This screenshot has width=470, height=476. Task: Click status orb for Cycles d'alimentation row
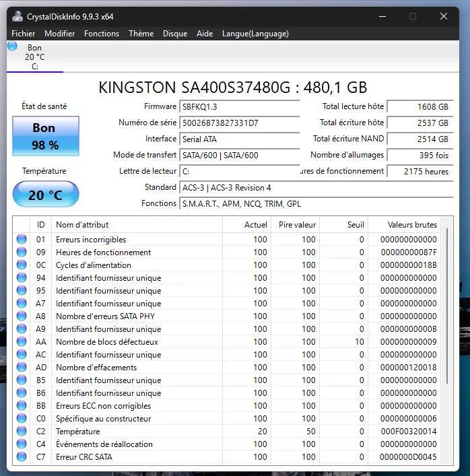tap(22, 265)
